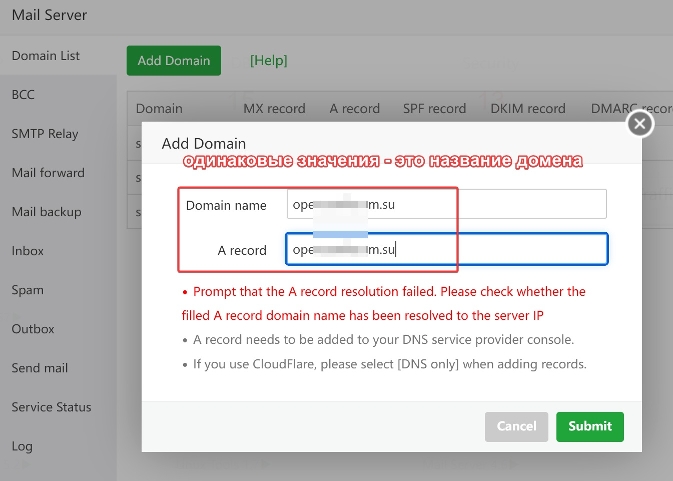Viewport: 673px width, 481px height.
Task: Click the A record input field
Action: pyautogui.click(x=446, y=249)
